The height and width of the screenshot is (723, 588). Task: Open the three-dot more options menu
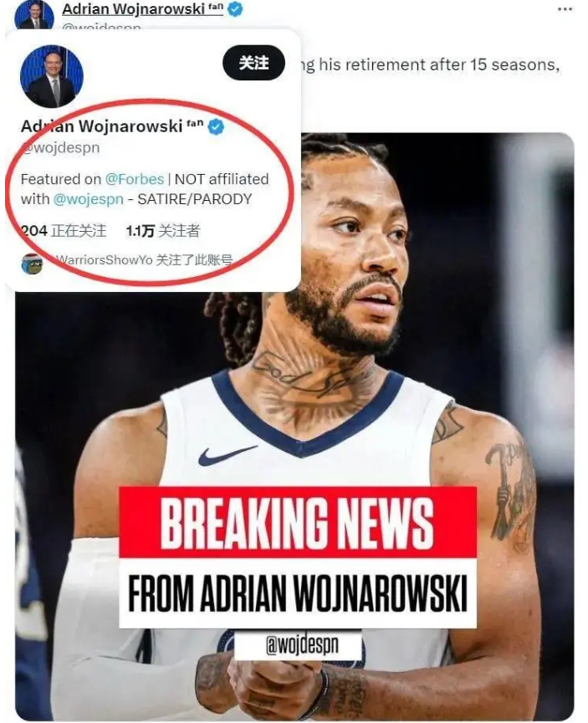point(565,9)
